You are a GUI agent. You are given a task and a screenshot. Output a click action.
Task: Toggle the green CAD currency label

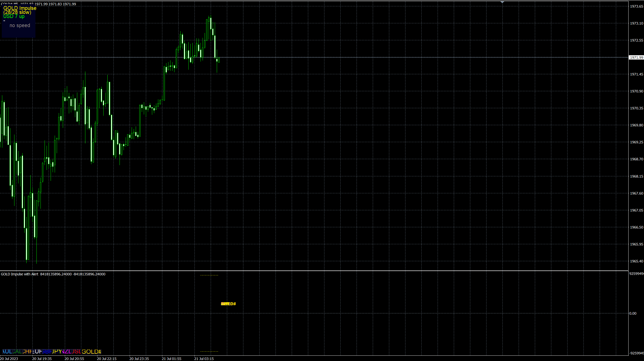[x=17, y=352]
